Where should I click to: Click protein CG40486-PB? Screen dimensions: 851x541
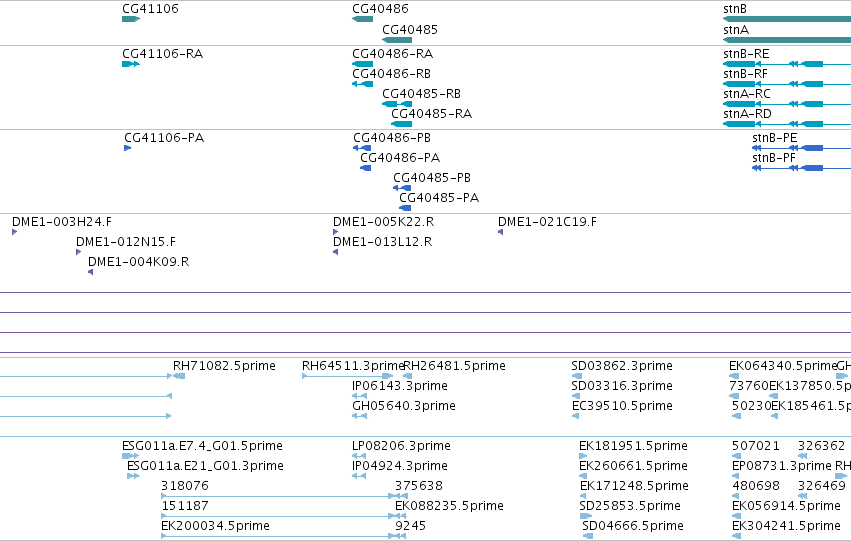[x=392, y=138]
